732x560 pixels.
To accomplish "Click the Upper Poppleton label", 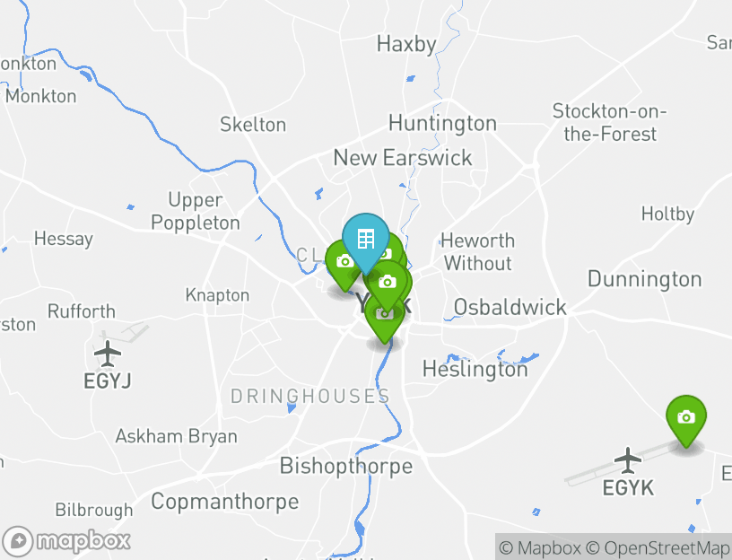I will click(x=196, y=212).
